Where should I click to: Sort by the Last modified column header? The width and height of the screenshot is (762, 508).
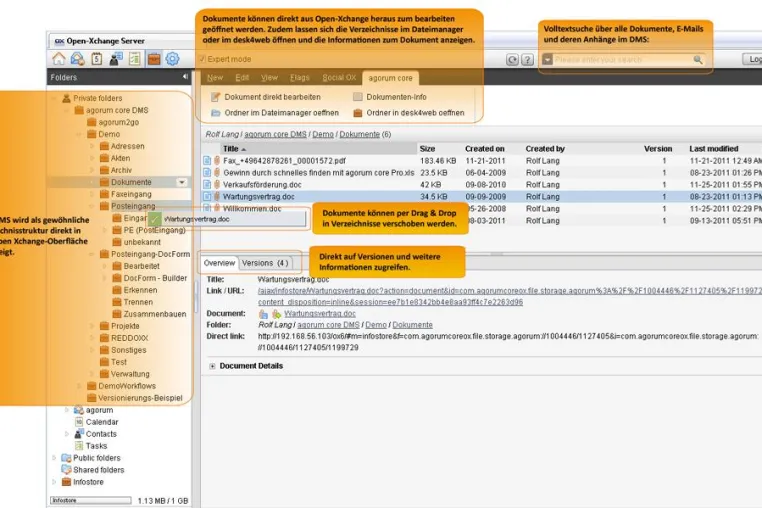coord(714,149)
